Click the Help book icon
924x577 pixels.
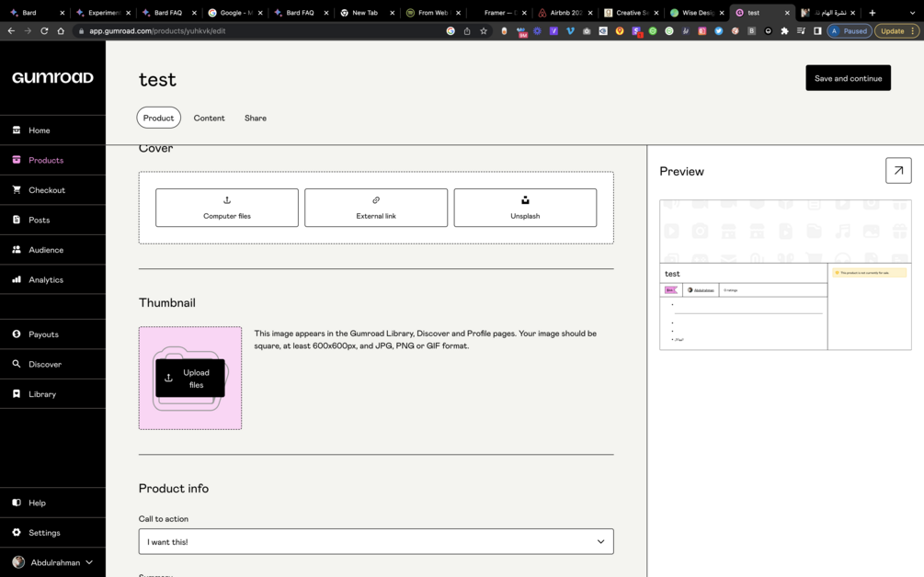click(x=17, y=503)
